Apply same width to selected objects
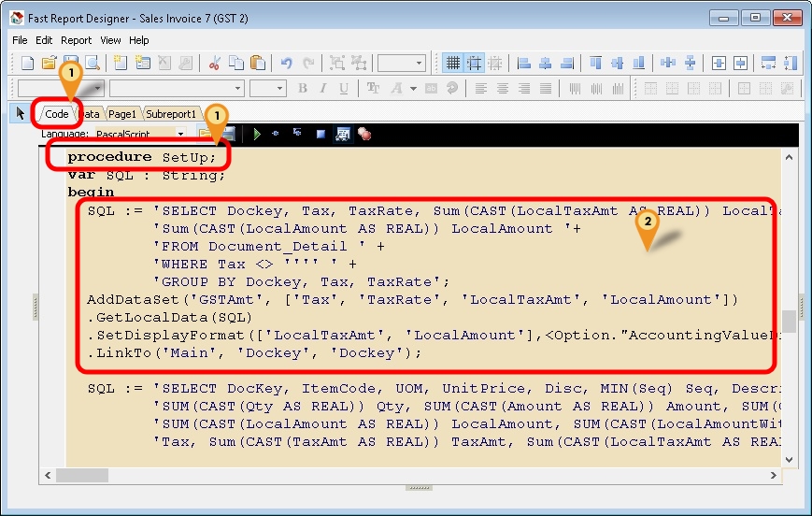This screenshot has width=812, height=516. point(768,64)
